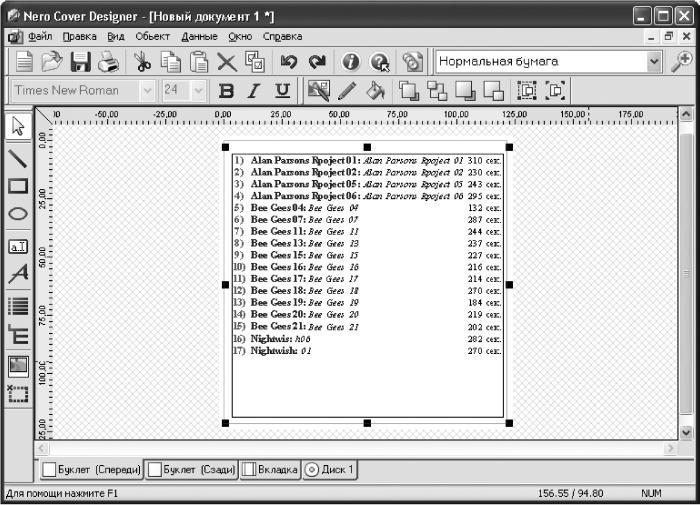
Task: Click the Paint bucket fill icon
Action: coord(375,91)
